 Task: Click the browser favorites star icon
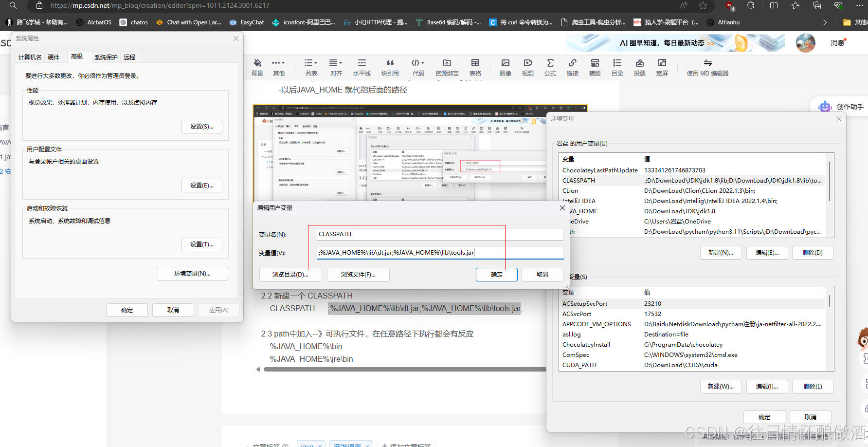pyautogui.click(x=703, y=6)
